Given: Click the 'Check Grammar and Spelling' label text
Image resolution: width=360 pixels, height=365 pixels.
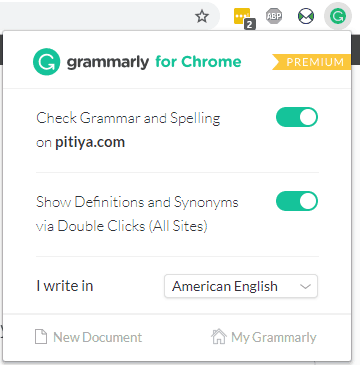Looking at the screenshot, I should tap(128, 118).
